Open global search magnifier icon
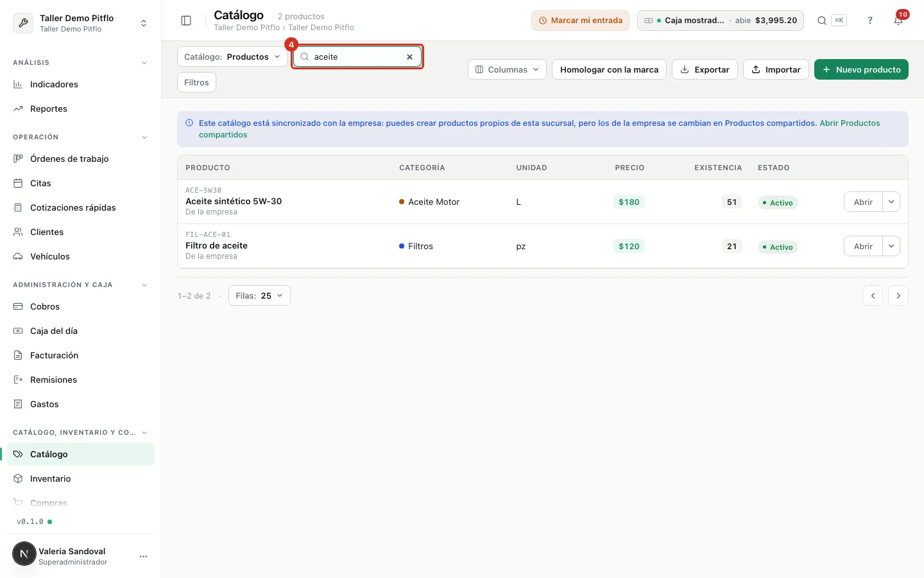 822,21
